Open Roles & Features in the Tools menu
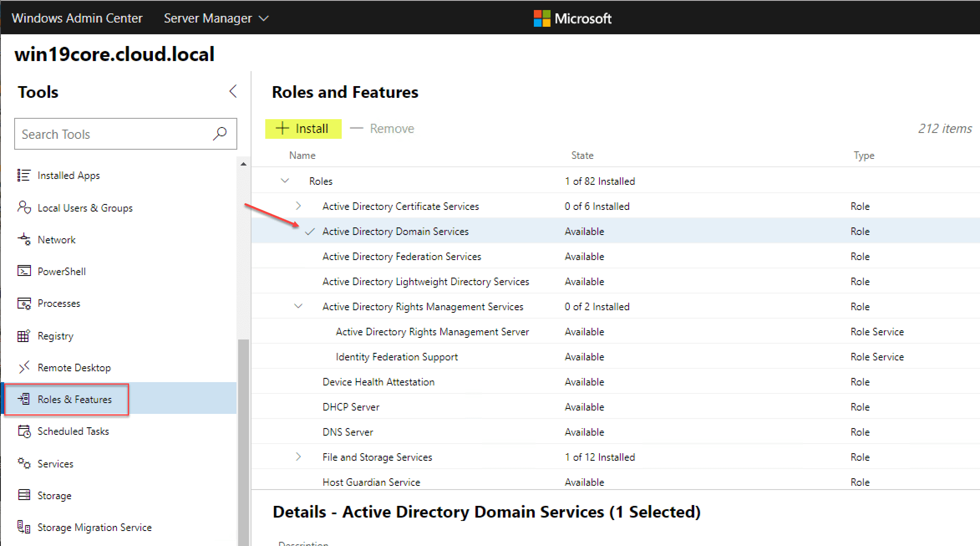 point(74,399)
